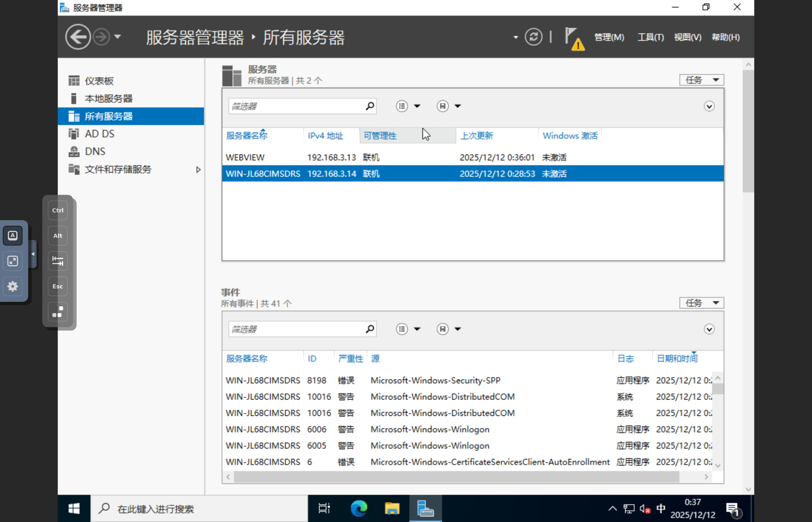The image size is (812, 522).
Task: Expand the servers filter criteria chevron
Action: tap(709, 106)
